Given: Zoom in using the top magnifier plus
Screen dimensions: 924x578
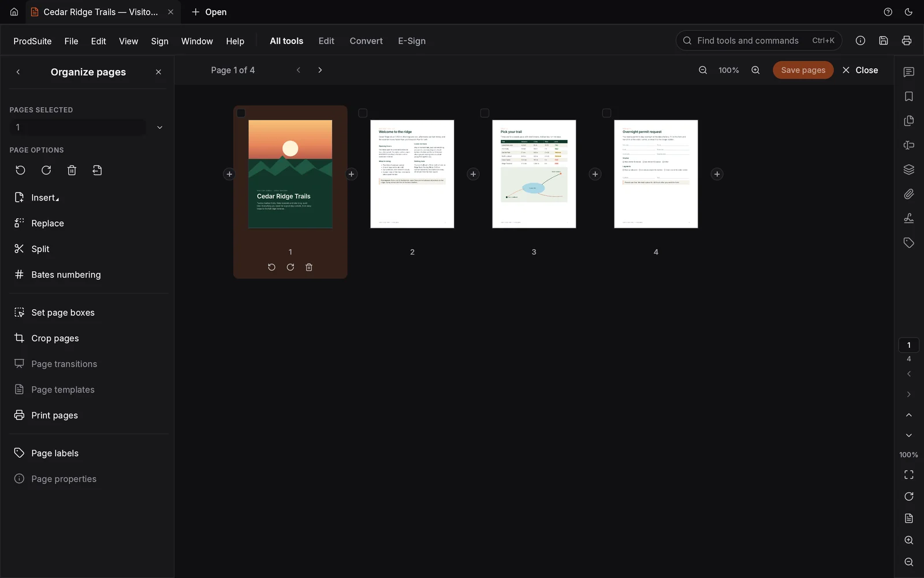Looking at the screenshot, I should [x=755, y=70].
